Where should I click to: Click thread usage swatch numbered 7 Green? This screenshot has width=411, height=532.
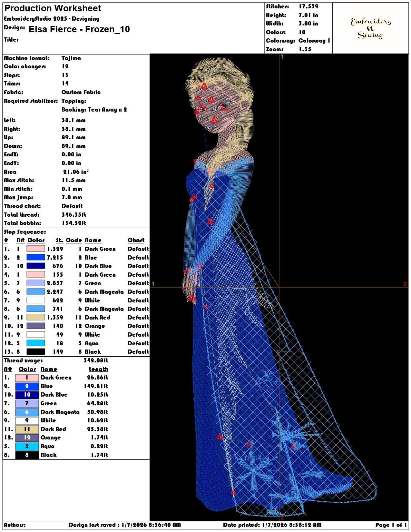[x=27, y=403]
